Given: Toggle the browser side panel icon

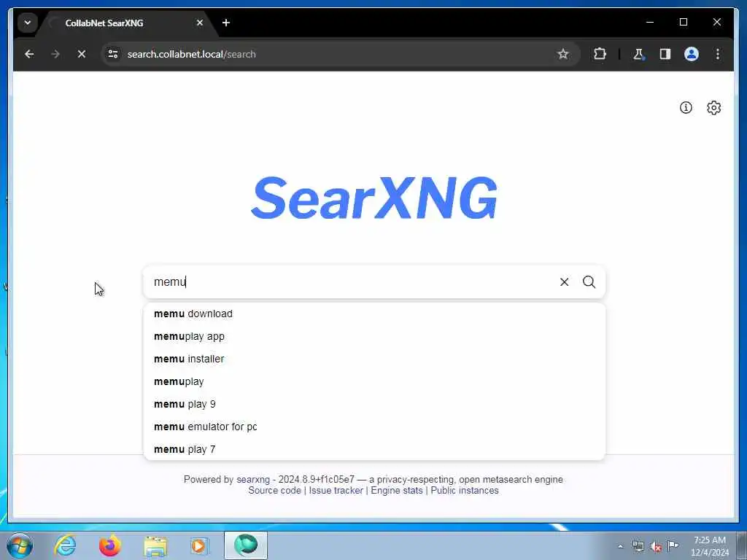Looking at the screenshot, I should 665,54.
